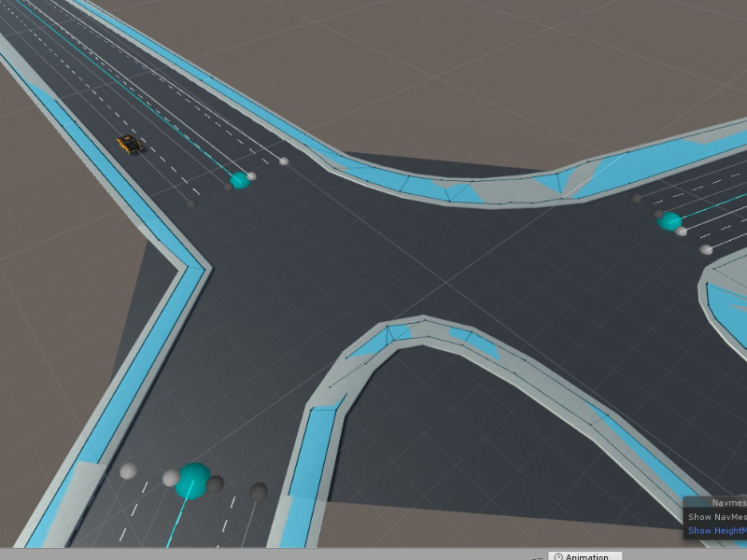Select the white sphere at upper-left road's right edge

tap(284, 161)
